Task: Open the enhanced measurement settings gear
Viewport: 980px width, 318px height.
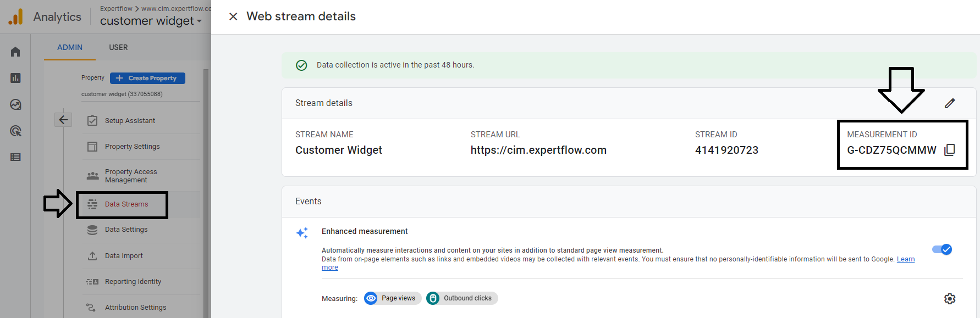Action: 950,298
